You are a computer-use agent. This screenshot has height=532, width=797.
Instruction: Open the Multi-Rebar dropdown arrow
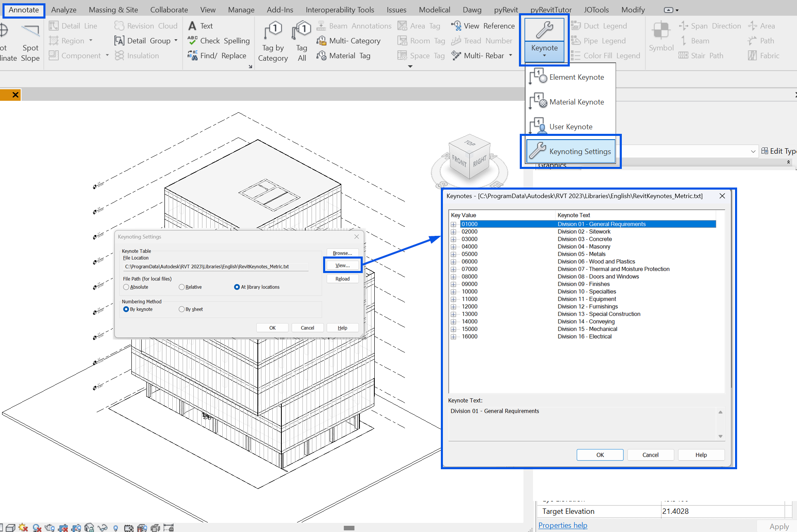(511, 55)
